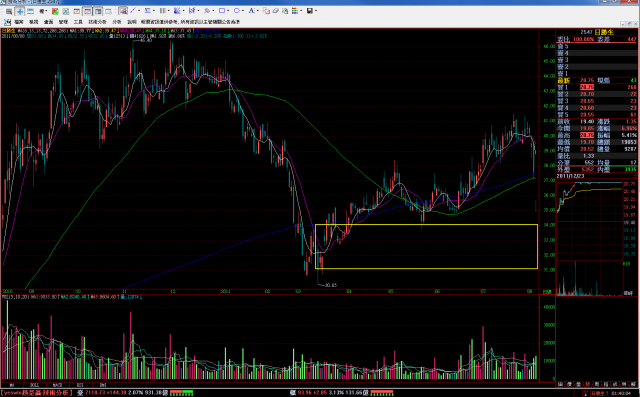Click the window icon right of the pressed buttons
This screenshot has height=397, width=640.
[109, 11]
